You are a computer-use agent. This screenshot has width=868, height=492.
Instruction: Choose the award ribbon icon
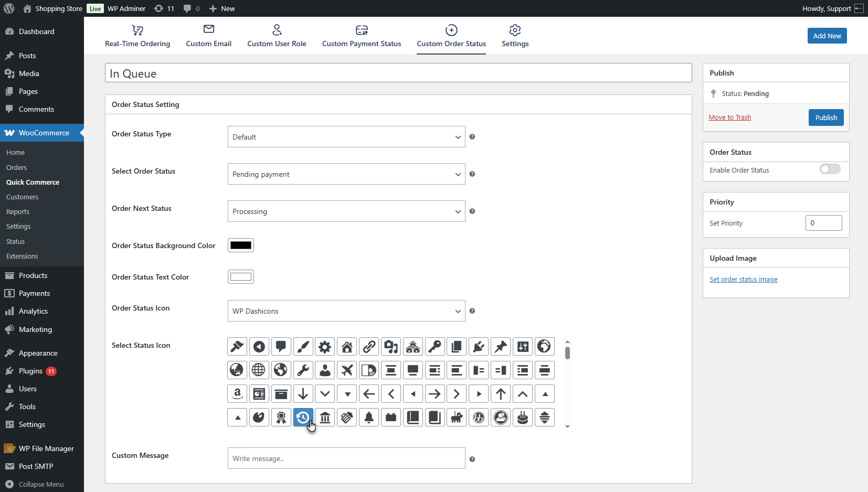click(x=281, y=418)
